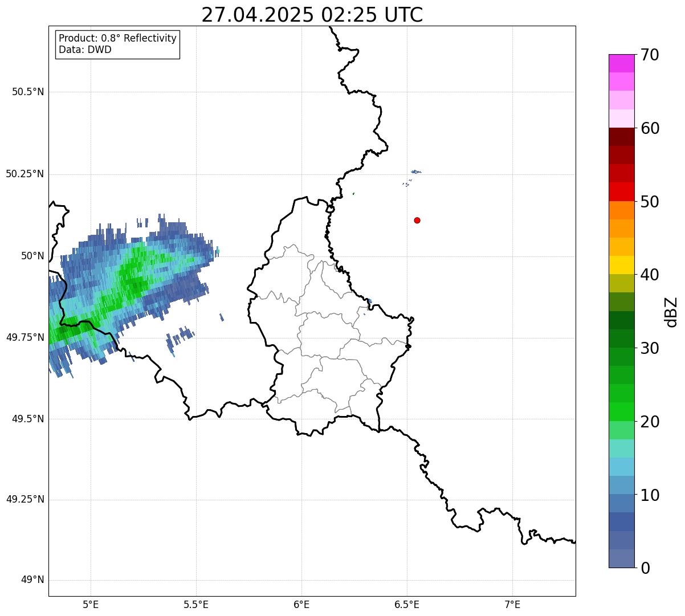
Task: Click the red radar site marker dot
Action: (417, 220)
